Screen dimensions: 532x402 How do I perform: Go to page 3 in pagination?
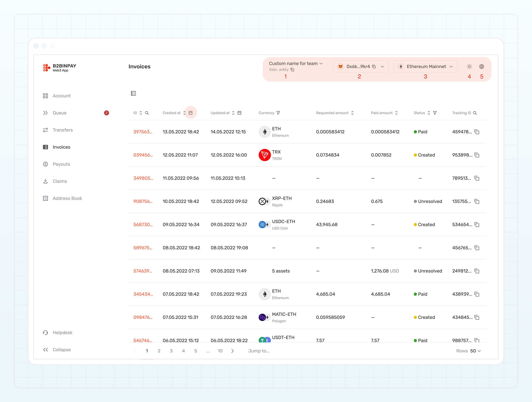pos(171,351)
